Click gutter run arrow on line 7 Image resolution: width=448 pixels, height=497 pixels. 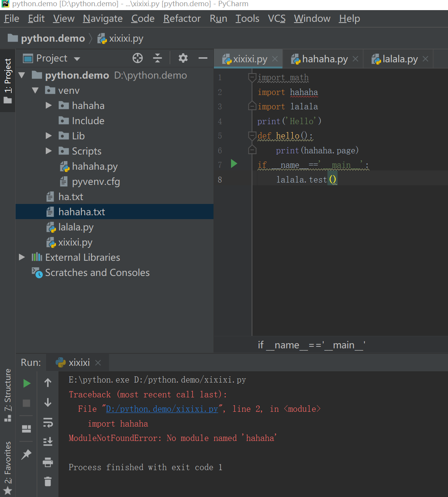[x=234, y=163]
